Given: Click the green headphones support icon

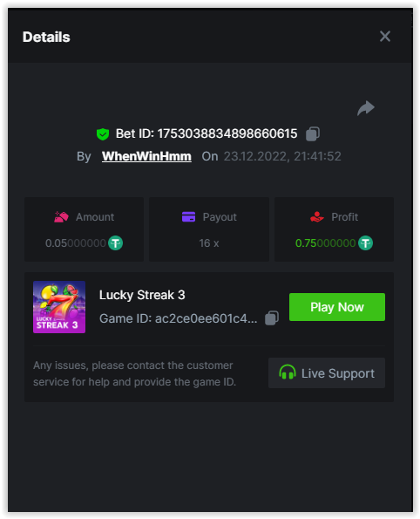Looking at the screenshot, I should tap(287, 372).
